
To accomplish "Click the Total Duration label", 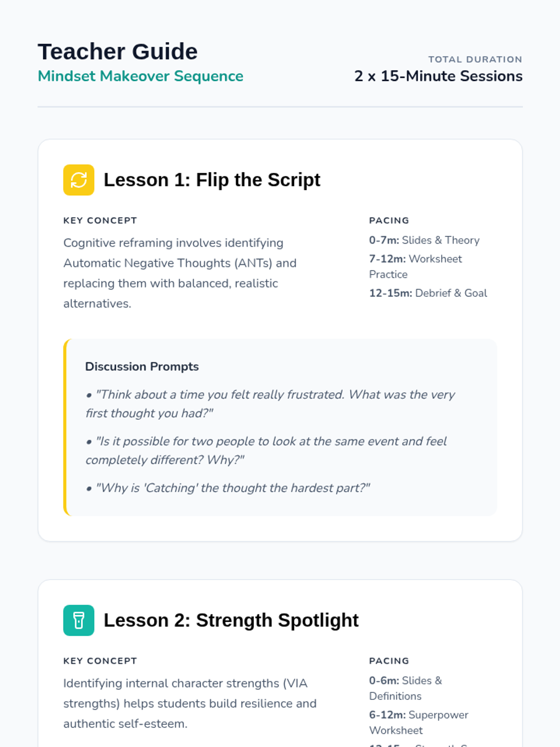I will point(475,59).
